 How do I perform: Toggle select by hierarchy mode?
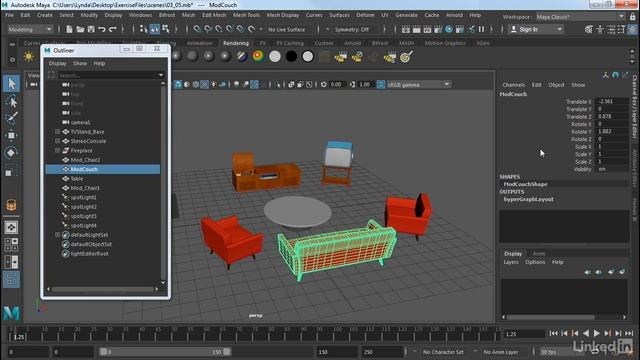coord(143,29)
